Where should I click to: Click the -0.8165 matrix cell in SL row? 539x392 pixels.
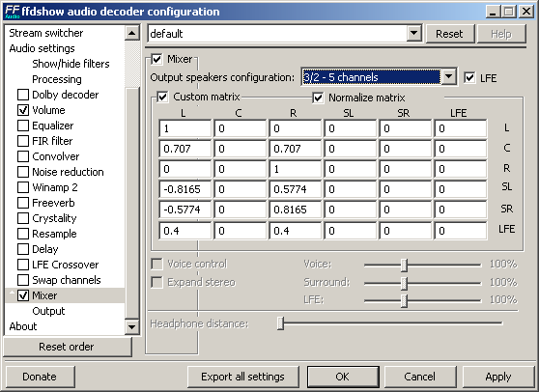(x=184, y=189)
